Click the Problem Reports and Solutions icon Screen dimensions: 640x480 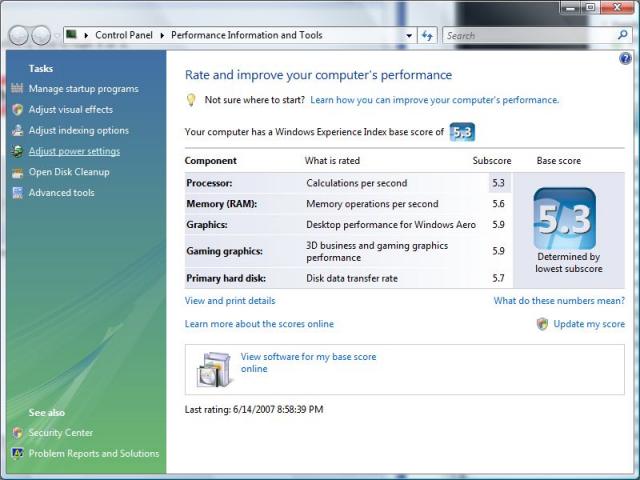click(17, 453)
